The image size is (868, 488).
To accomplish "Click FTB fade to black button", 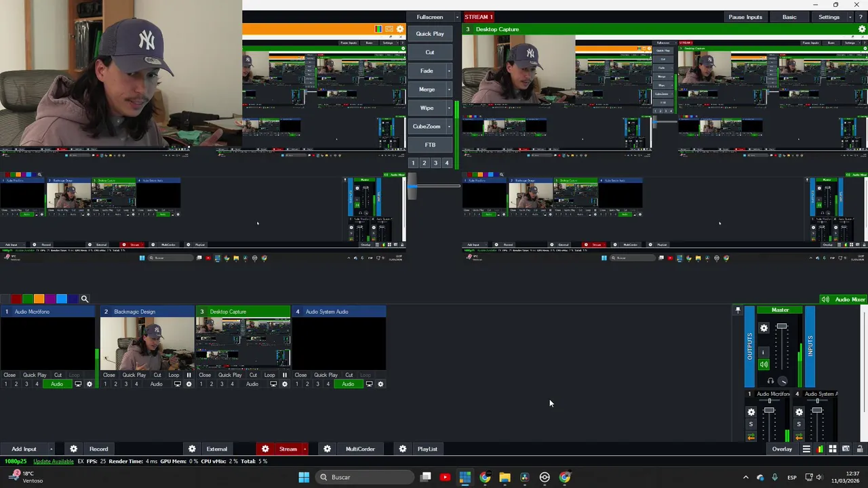I will click(x=430, y=145).
